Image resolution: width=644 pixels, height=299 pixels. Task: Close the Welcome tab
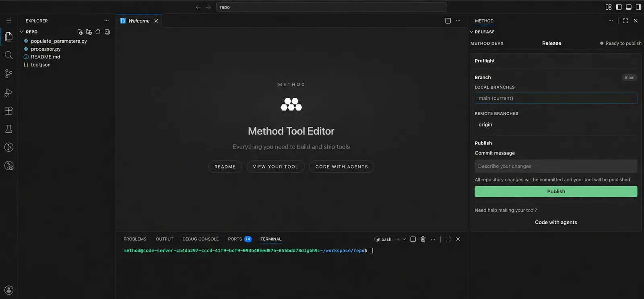(156, 21)
